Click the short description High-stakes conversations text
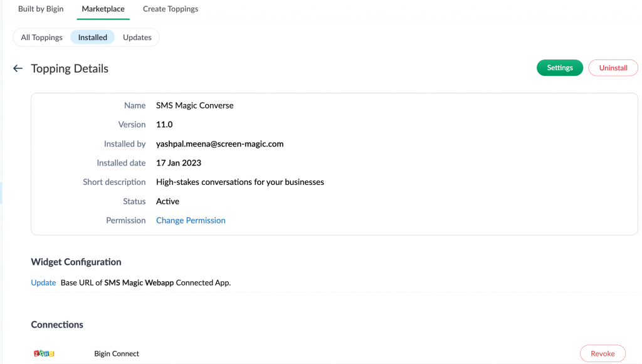Viewport: 642px width, 364px height. (240, 182)
